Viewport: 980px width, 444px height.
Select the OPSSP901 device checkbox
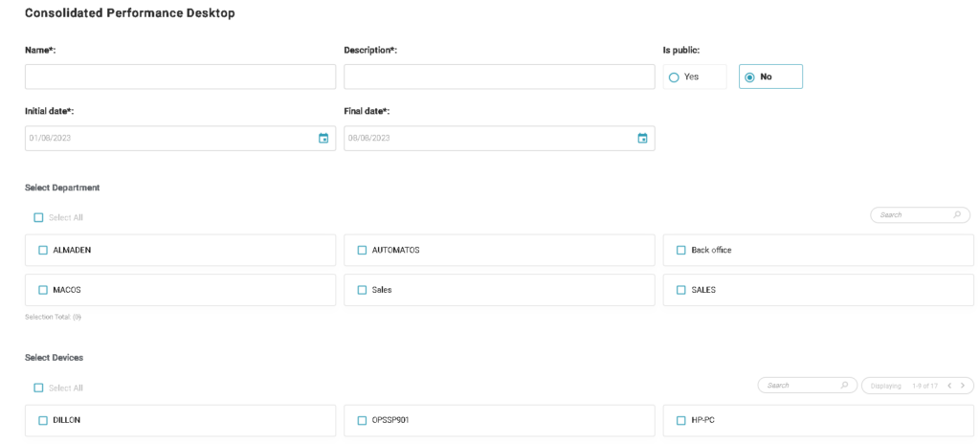pyautogui.click(x=362, y=420)
